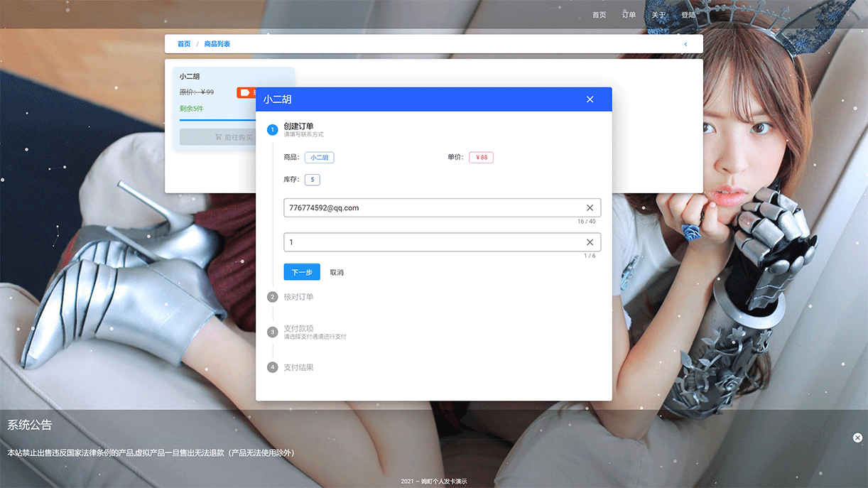Screen dimensions: 868x488
Task: Open 关于 in the top navigation
Action: pos(658,15)
